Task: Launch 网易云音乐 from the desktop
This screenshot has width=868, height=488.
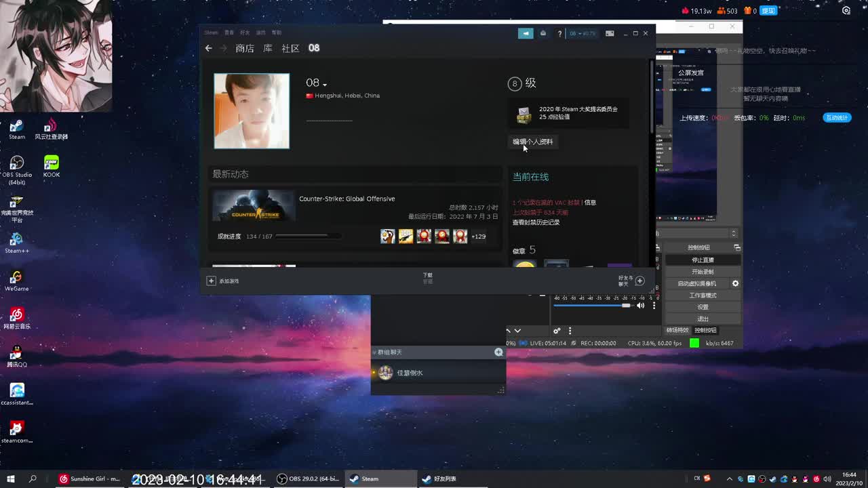Action: point(16,315)
